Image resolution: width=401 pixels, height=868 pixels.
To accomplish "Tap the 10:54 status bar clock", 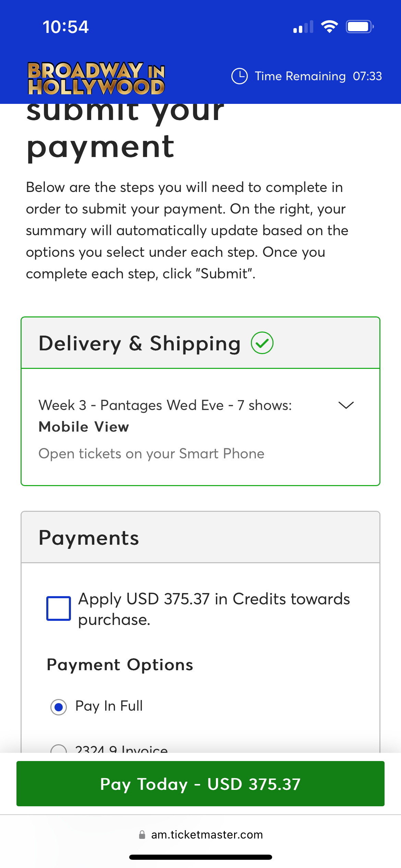I will point(65,27).
